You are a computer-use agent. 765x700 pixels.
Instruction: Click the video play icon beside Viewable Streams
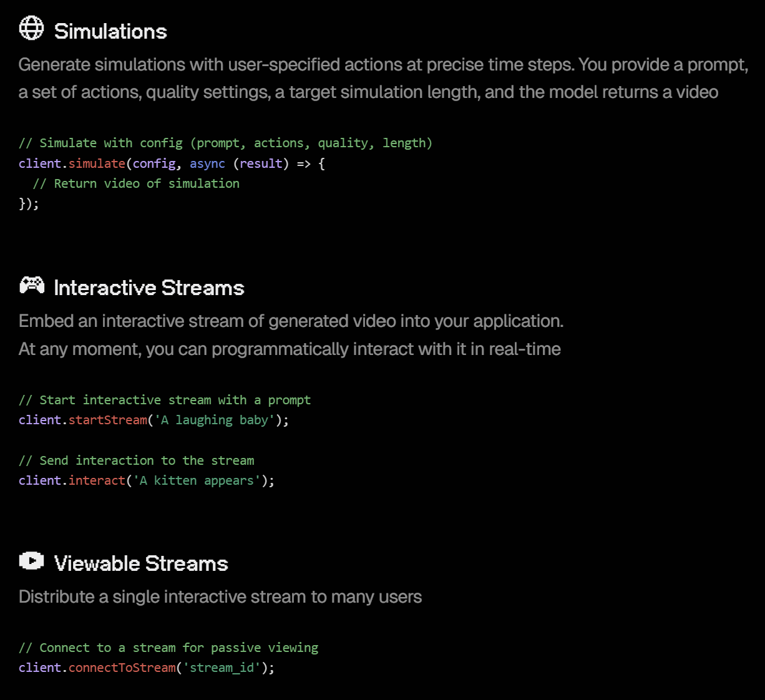31,561
